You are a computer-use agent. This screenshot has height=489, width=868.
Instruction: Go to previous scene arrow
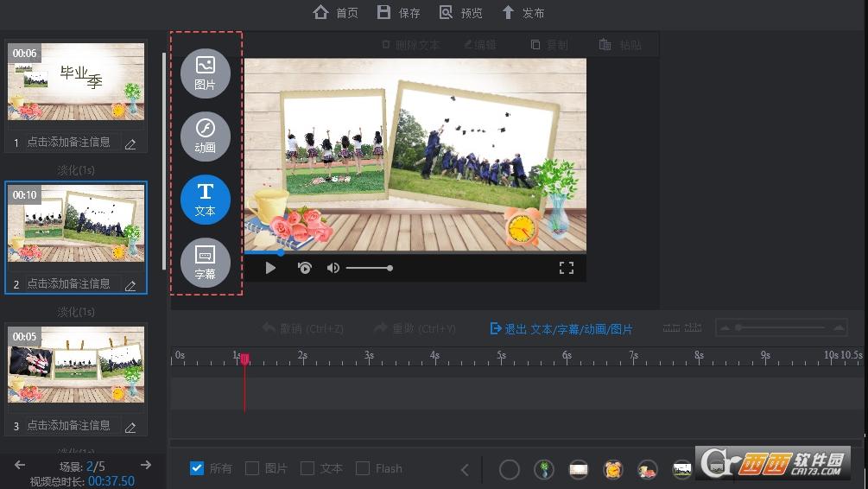[20, 465]
